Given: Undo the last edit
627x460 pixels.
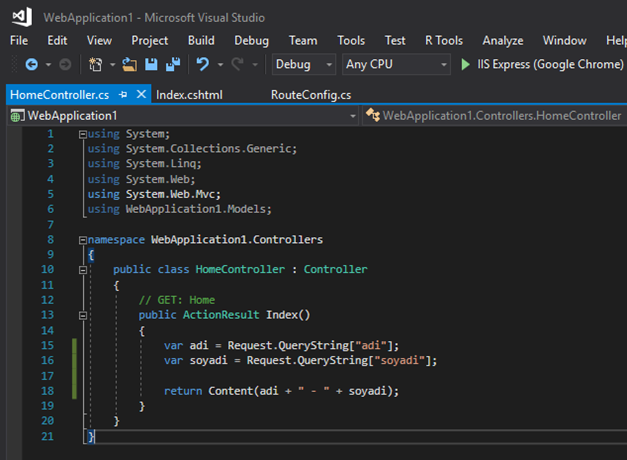Looking at the screenshot, I should 203,64.
